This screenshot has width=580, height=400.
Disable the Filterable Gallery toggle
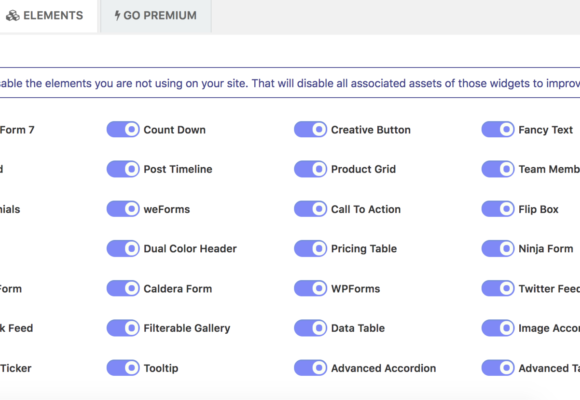coord(123,328)
